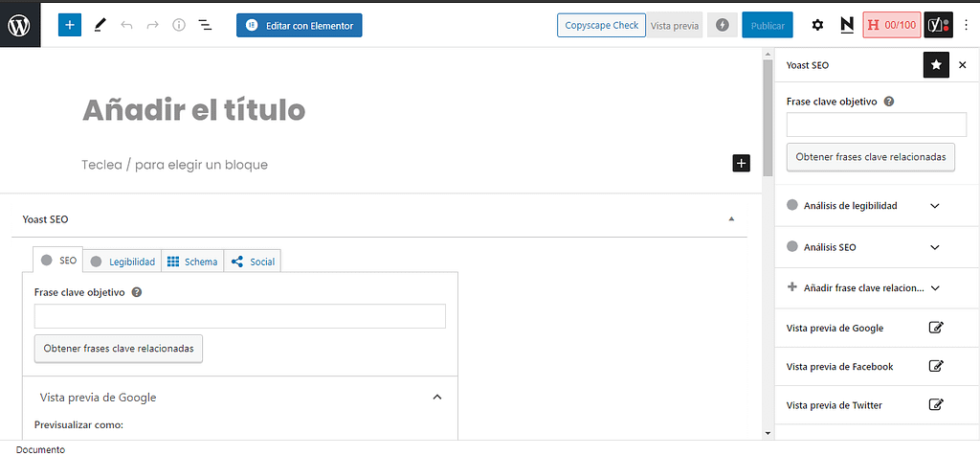Click the Documento breadcrumb
980x456 pixels.
click(x=40, y=449)
